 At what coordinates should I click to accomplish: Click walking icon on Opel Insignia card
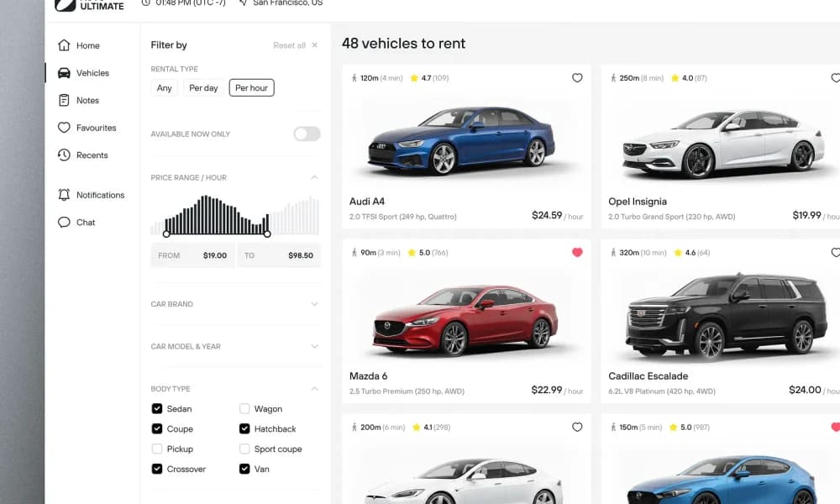pyautogui.click(x=613, y=78)
